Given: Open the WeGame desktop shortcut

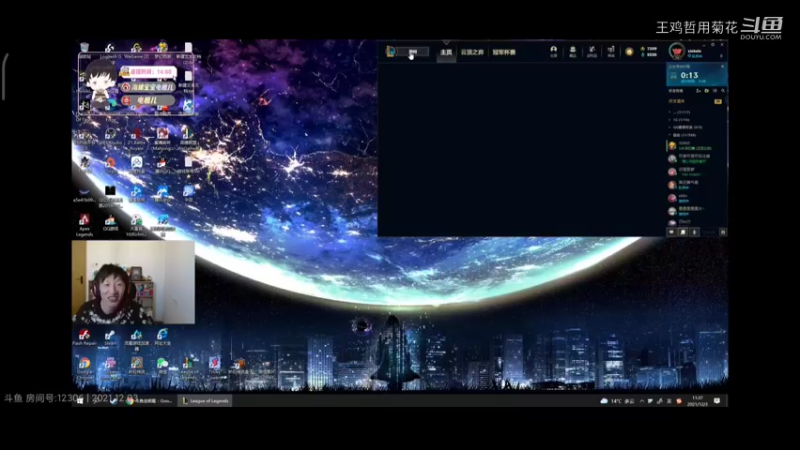Looking at the screenshot, I should coord(136,50).
